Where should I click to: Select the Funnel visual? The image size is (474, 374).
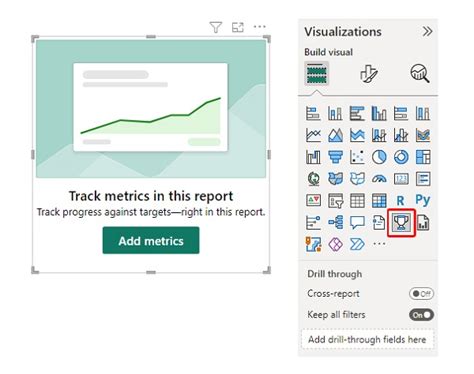(x=335, y=157)
